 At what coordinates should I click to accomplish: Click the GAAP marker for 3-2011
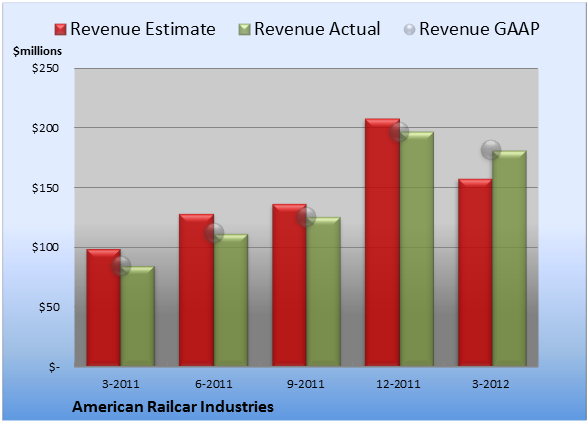[121, 266]
